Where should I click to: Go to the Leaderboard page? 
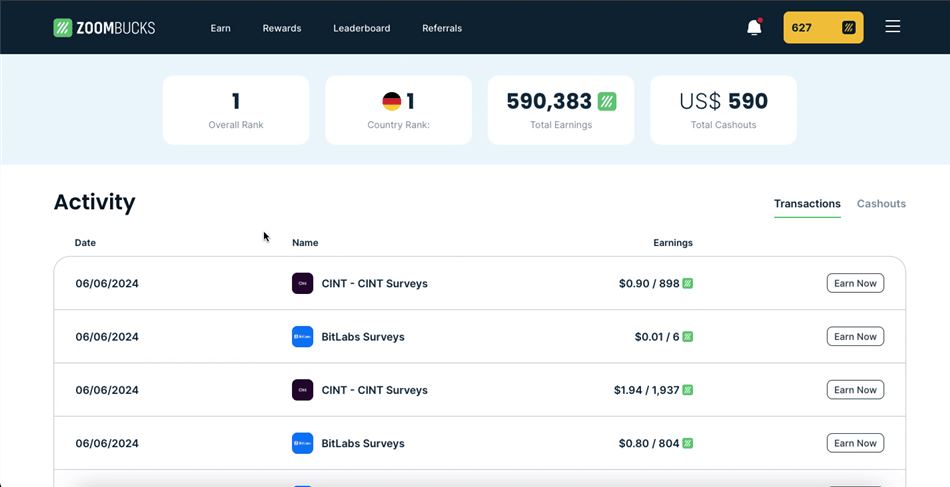[362, 28]
